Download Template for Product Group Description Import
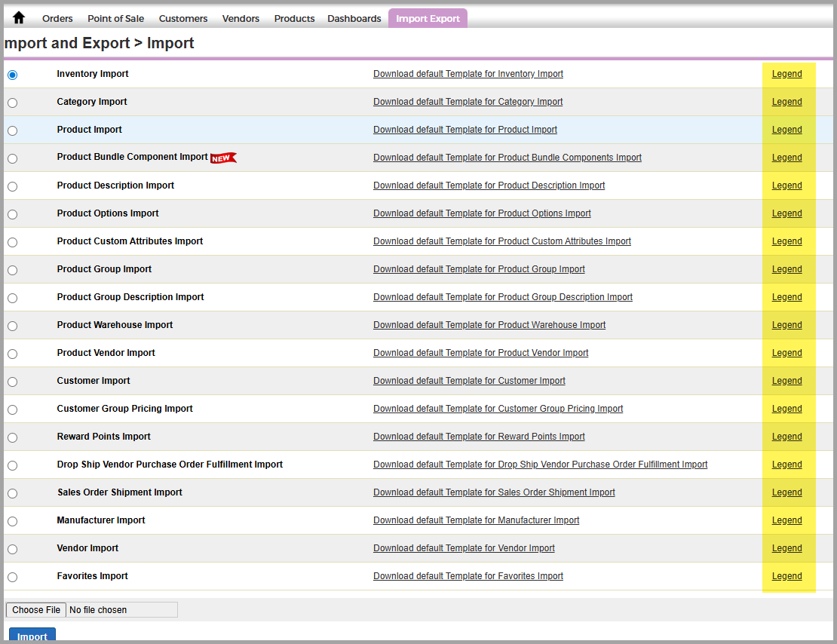This screenshot has width=837, height=644. (x=503, y=297)
